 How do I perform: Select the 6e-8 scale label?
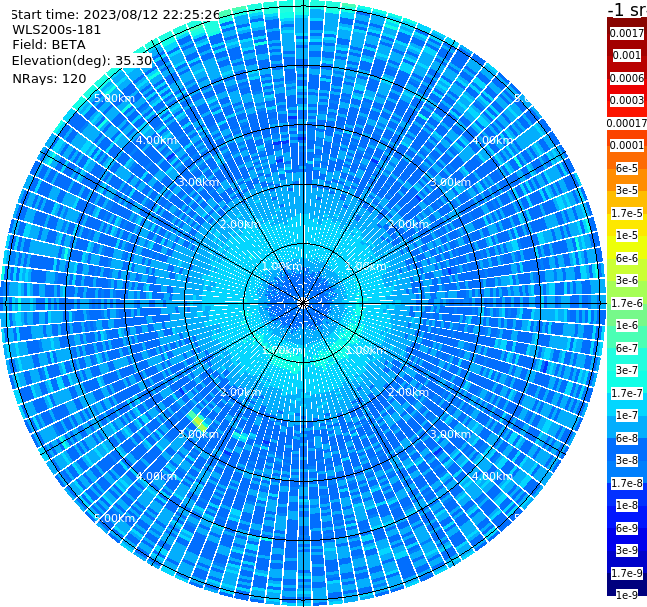pos(627,438)
